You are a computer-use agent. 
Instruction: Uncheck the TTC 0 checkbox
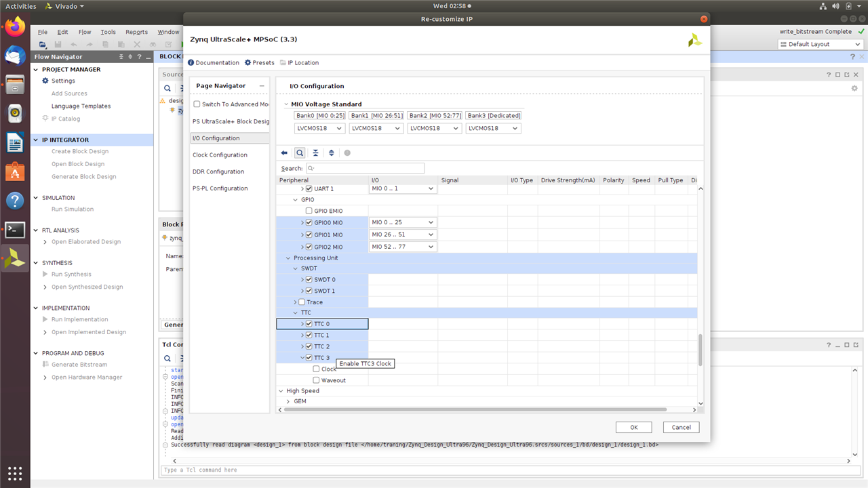[309, 324]
